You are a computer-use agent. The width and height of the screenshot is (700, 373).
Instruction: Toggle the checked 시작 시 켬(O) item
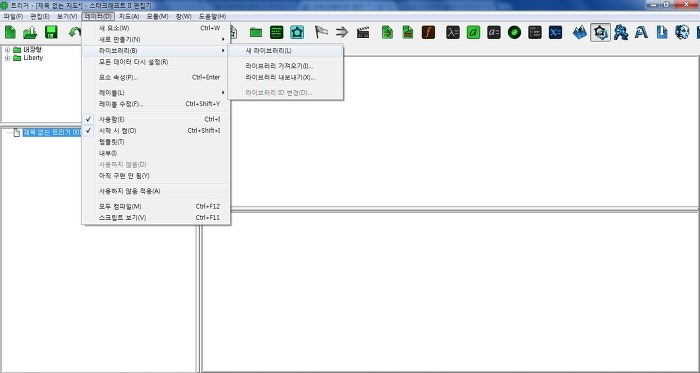coord(156,131)
